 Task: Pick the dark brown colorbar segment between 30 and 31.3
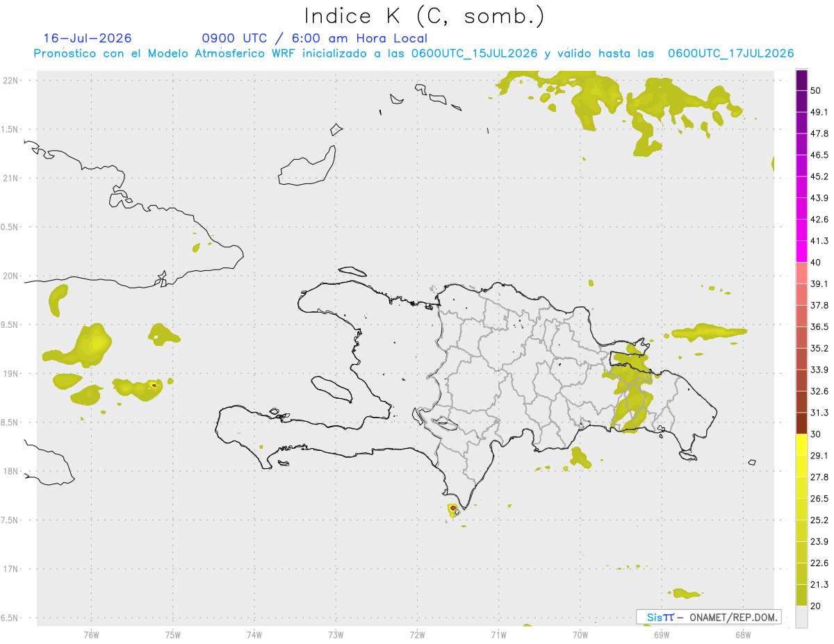tap(801, 423)
